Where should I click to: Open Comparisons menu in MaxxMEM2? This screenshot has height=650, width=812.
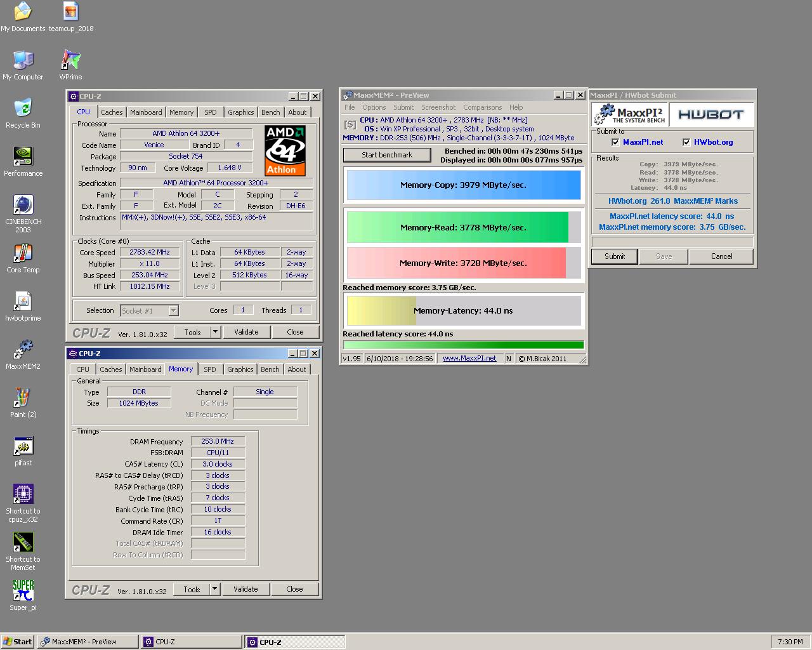tap(483, 107)
